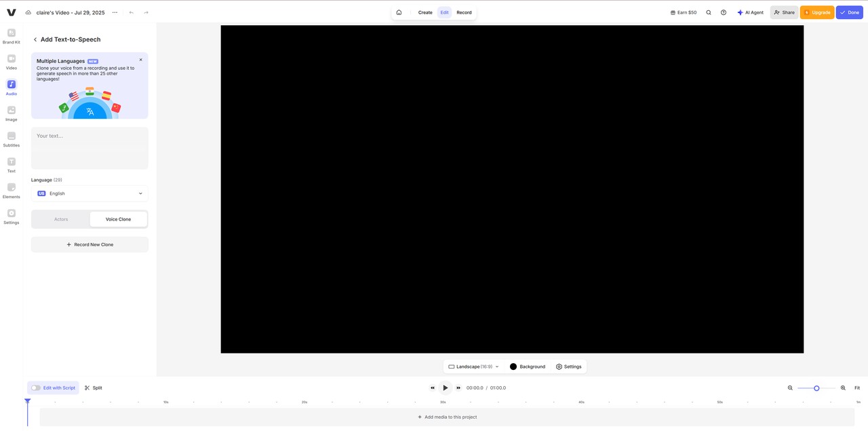Open the AI Agent
This screenshot has height=431, width=868.
[x=750, y=12]
